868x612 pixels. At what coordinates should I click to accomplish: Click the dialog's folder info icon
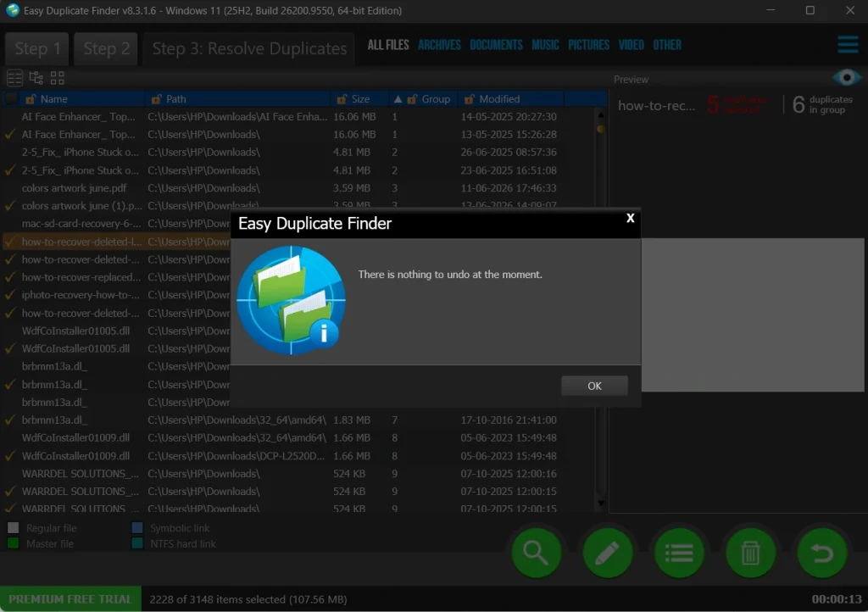[x=292, y=300]
